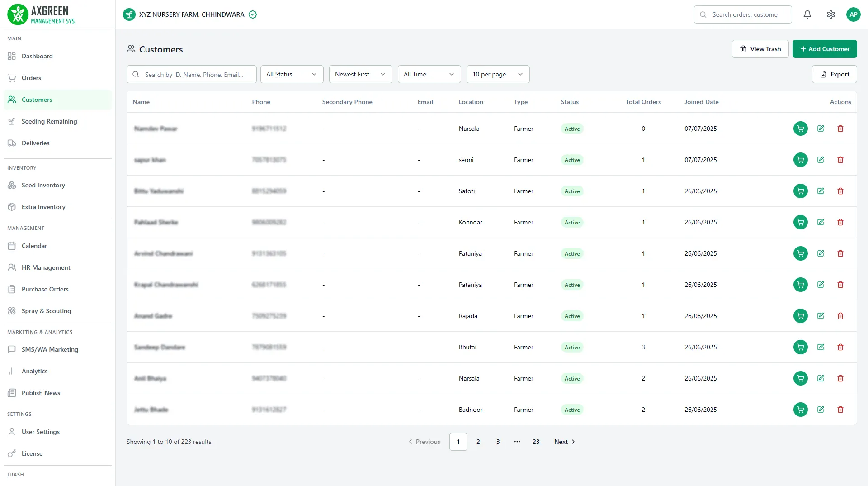Open the AP user avatar
Viewport: 868px width, 486px height.
pyautogui.click(x=853, y=14)
